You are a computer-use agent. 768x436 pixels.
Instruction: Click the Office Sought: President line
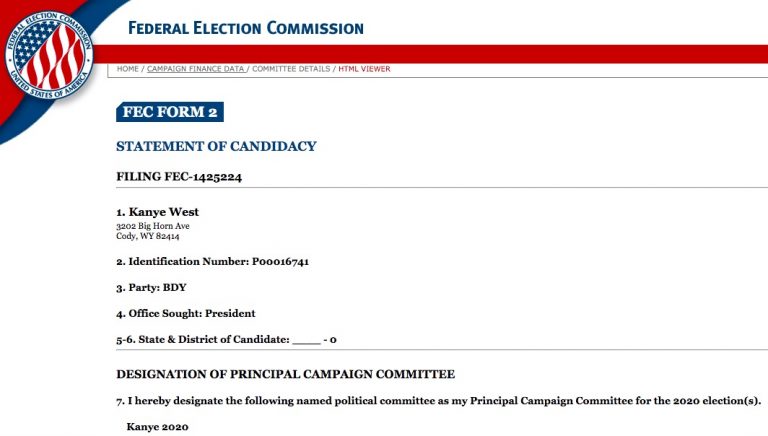(x=186, y=313)
